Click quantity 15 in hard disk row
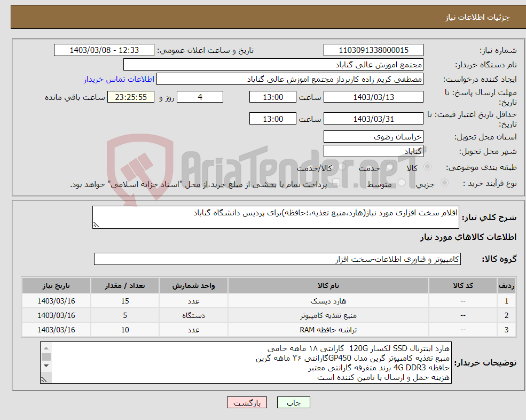Screen dimensions: 526x420 (x=125, y=301)
